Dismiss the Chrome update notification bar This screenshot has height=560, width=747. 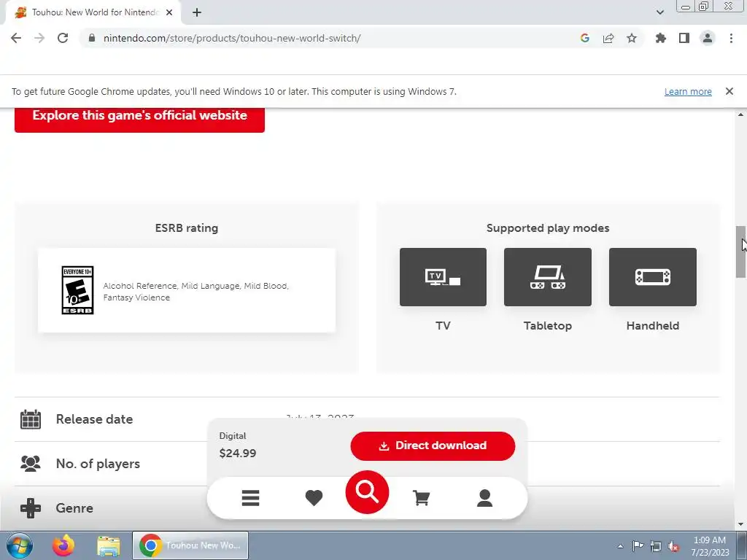729,91
